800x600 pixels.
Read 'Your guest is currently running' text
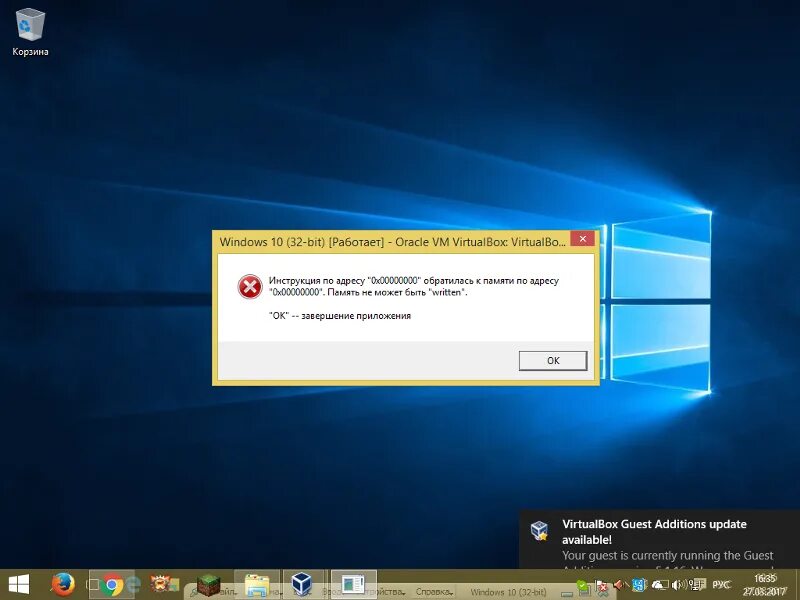click(668, 555)
